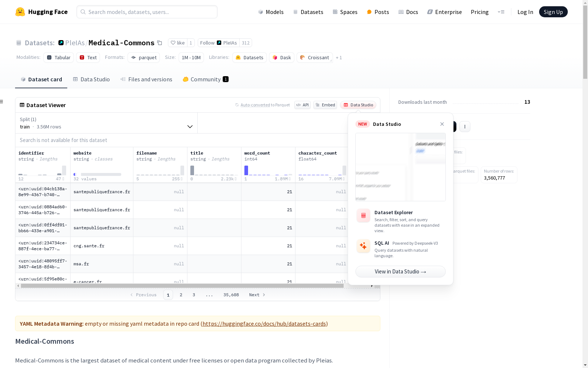
Task: Click the Data Studio button in viewer header
Action: pyautogui.click(x=358, y=105)
